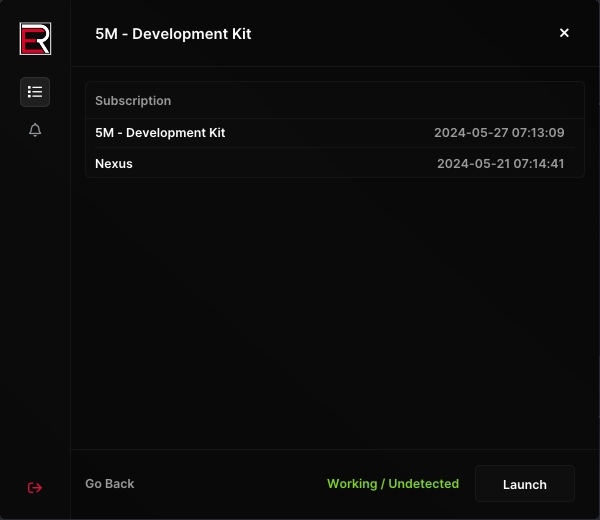Click the Subscription column header
The image size is (600, 520).
tap(133, 101)
